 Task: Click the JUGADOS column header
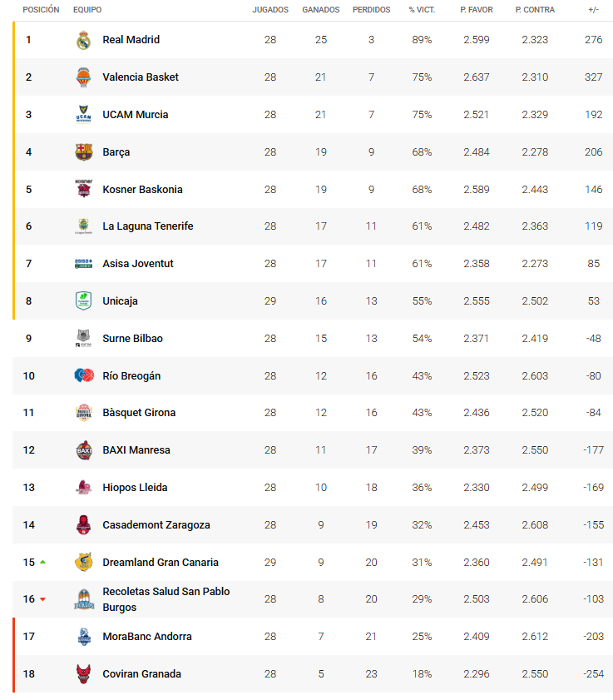pos(270,10)
